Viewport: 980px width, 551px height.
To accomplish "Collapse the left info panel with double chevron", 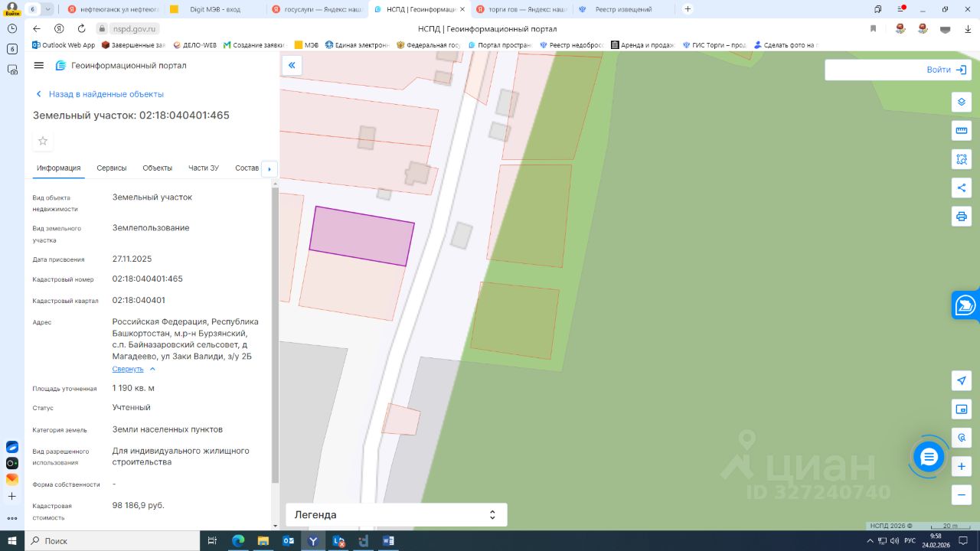I will [292, 66].
